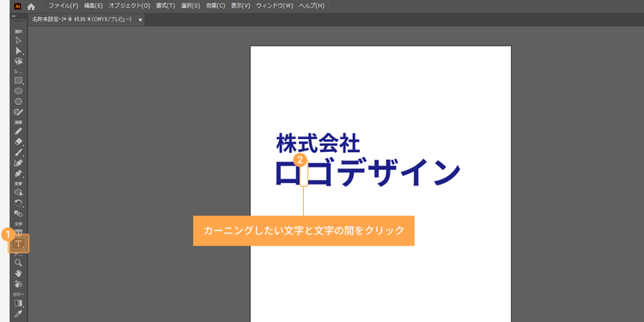Click the ロゴデザイン text on the artboard
This screenshot has width=644, height=322.
click(368, 173)
